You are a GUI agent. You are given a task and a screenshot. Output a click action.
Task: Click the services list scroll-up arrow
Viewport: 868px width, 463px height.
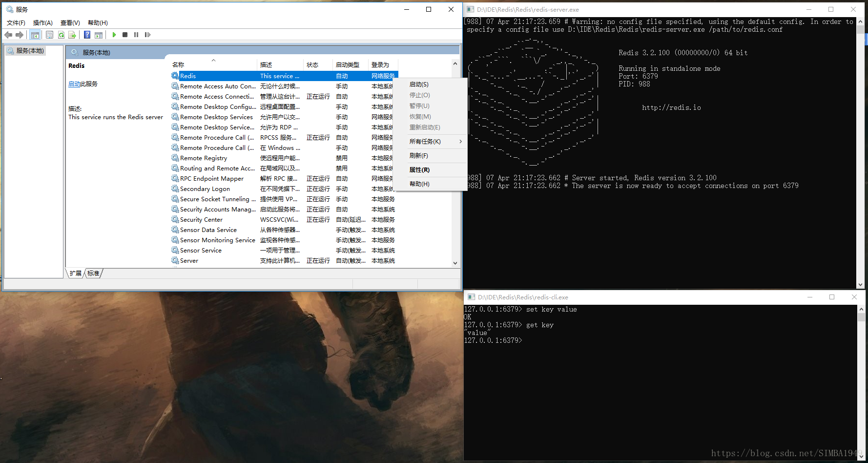[x=455, y=63]
